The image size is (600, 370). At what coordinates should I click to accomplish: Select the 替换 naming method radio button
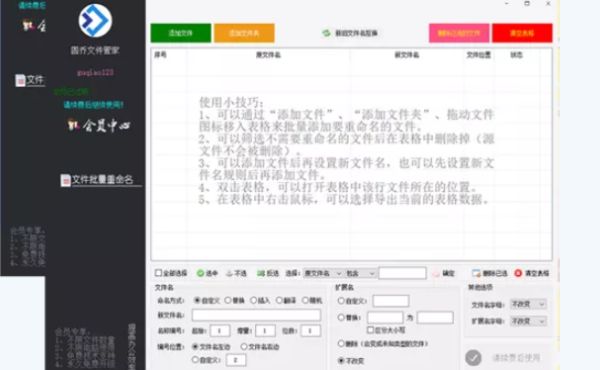[228, 300]
